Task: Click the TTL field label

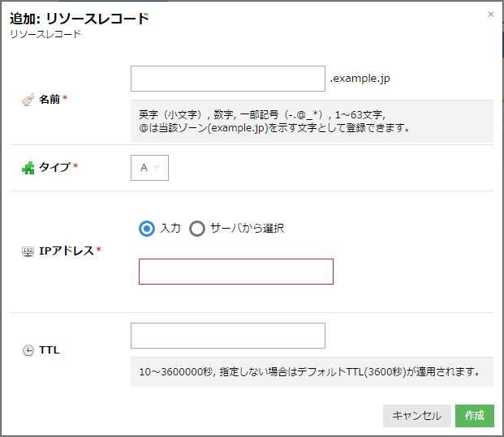Action: (x=50, y=350)
